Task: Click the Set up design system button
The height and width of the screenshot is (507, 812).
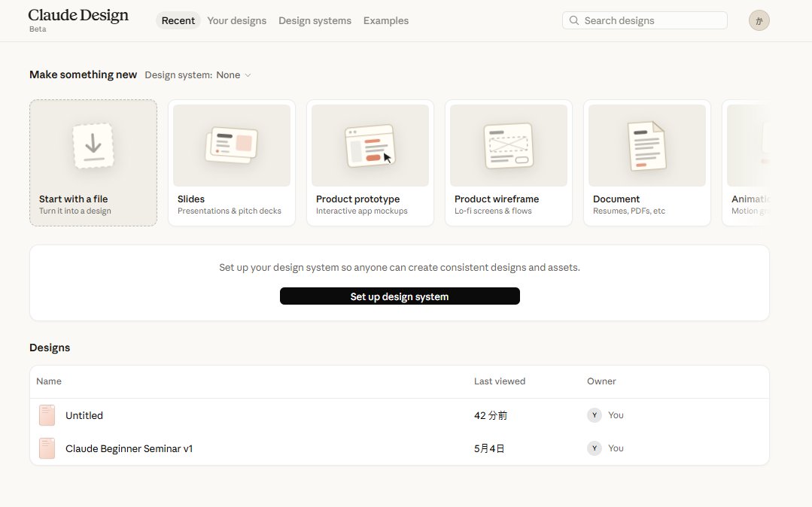Action: coord(400,296)
